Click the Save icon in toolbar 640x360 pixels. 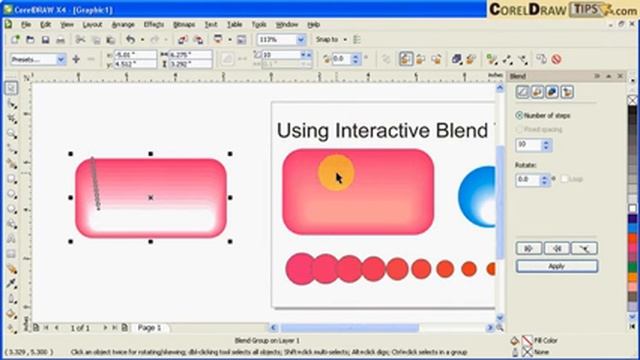45,40
